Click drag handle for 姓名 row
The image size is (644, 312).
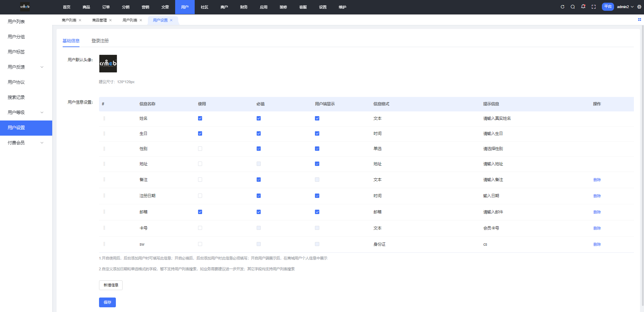[x=104, y=118]
